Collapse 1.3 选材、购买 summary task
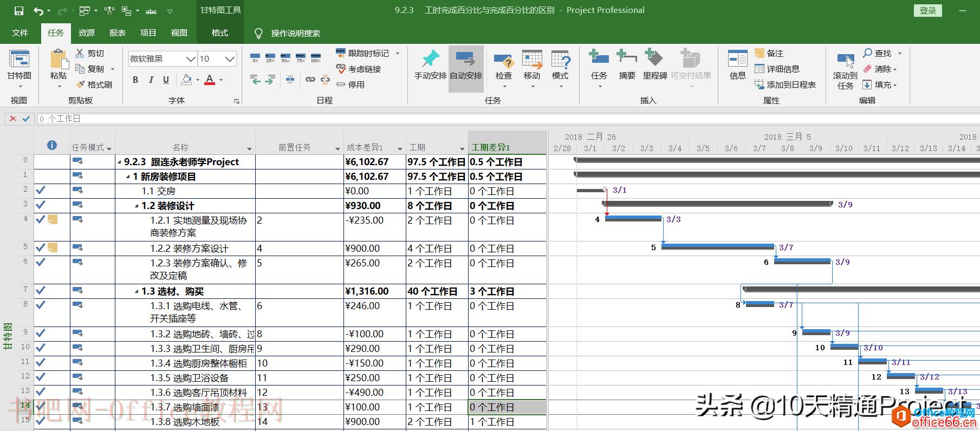980x431 pixels. 137,292
